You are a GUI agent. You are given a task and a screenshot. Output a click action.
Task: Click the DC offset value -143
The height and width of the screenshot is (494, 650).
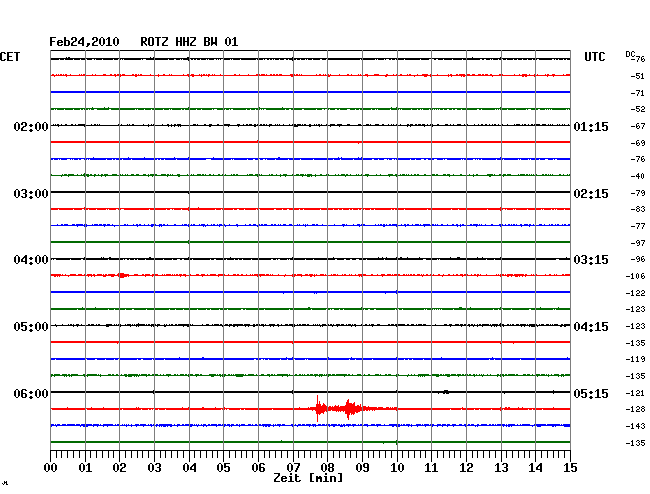coord(635,426)
